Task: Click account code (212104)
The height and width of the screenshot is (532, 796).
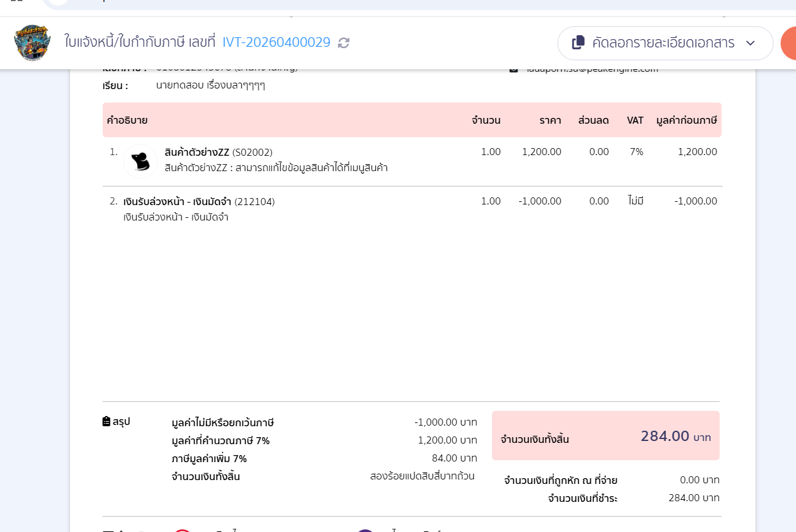Action: click(255, 201)
